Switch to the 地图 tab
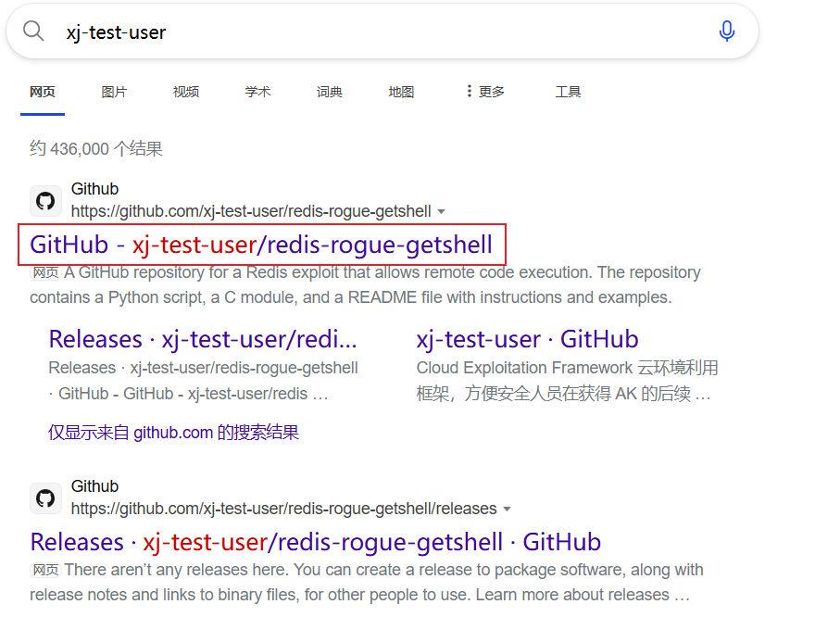Viewport: 840px width, 617px height. tap(401, 92)
